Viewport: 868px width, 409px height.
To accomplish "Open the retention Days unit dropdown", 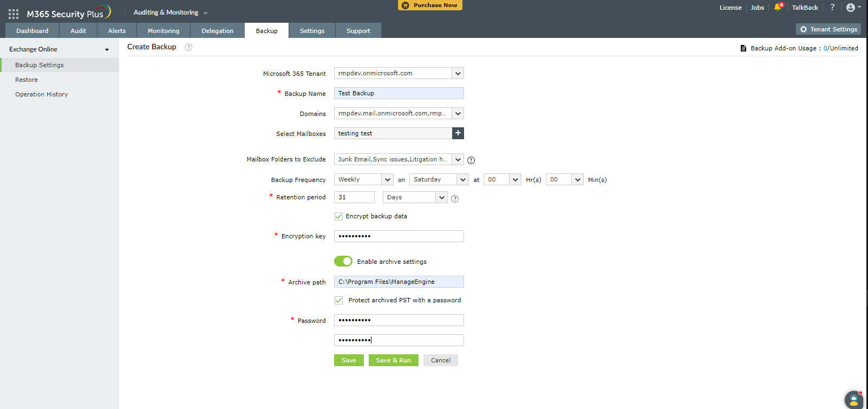I will tap(415, 197).
